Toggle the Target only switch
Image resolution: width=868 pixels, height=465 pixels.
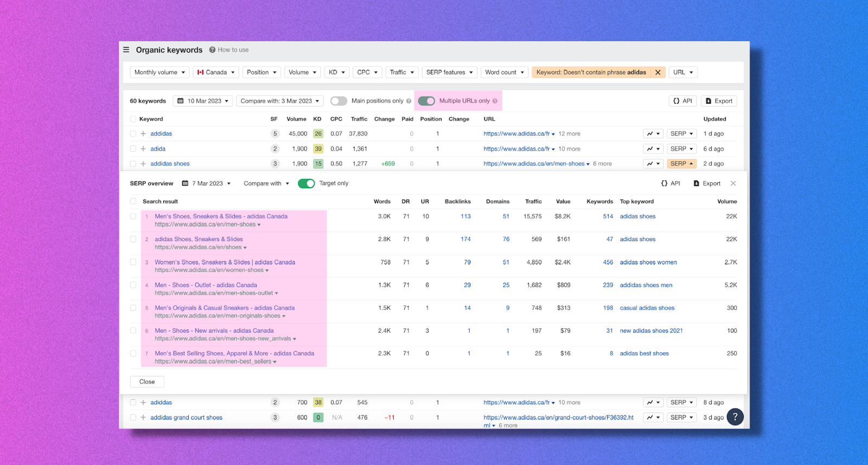[306, 183]
